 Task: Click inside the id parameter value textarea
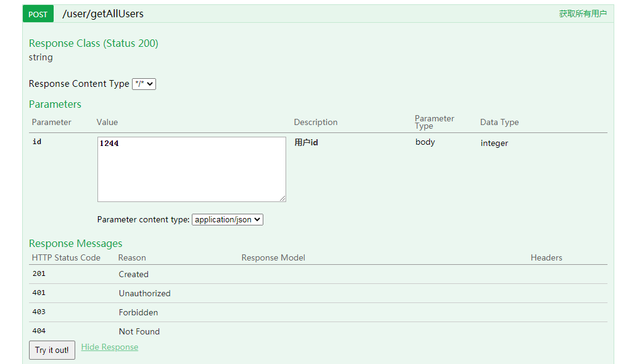[191, 169]
